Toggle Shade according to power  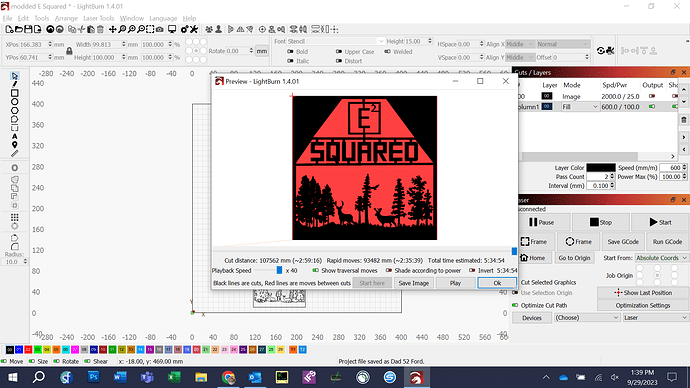pyautogui.click(x=389, y=271)
